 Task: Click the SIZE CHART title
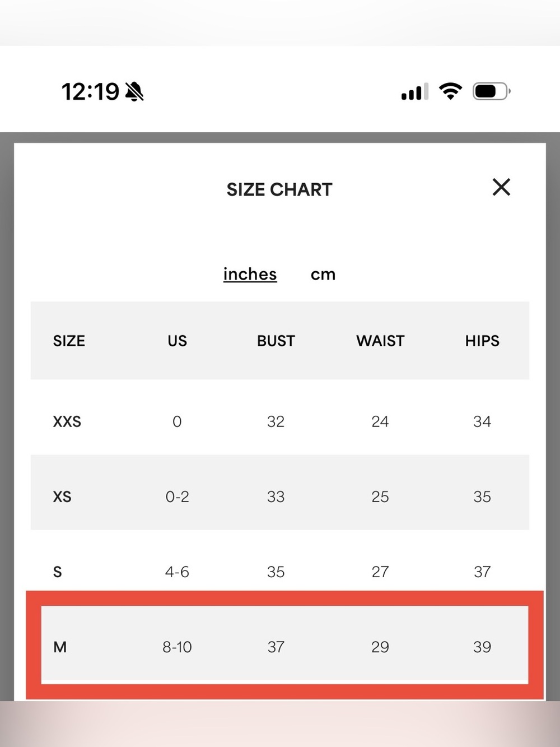point(279,190)
